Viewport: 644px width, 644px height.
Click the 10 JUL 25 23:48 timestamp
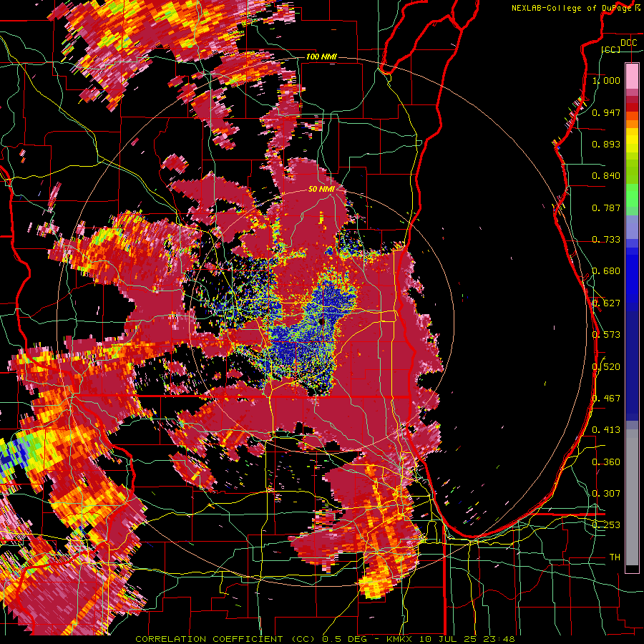pos(468,639)
